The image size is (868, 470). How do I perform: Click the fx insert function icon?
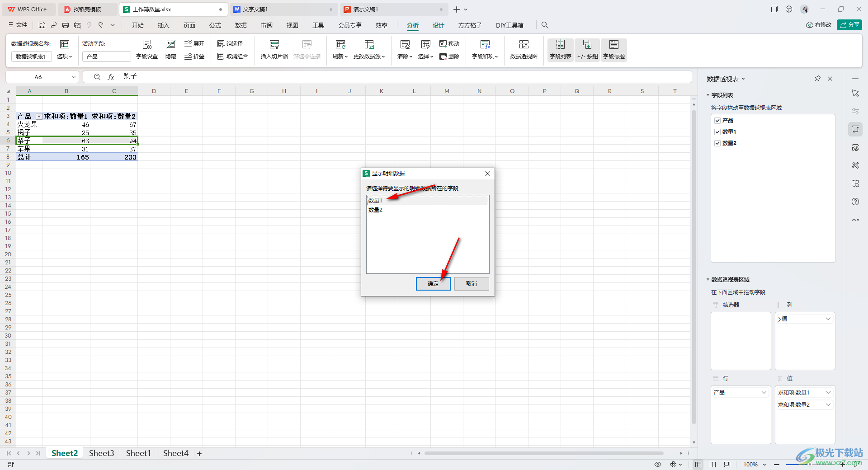(111, 77)
